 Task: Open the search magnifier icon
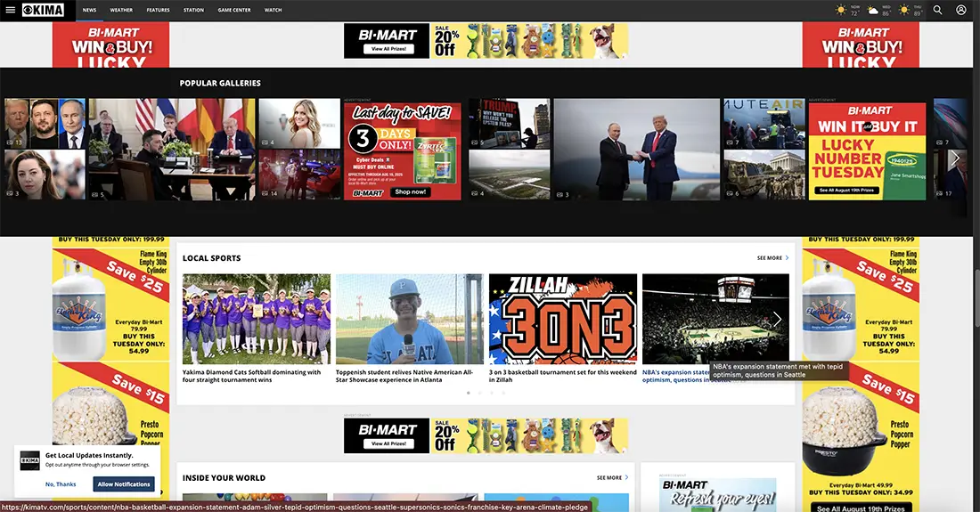(x=937, y=10)
